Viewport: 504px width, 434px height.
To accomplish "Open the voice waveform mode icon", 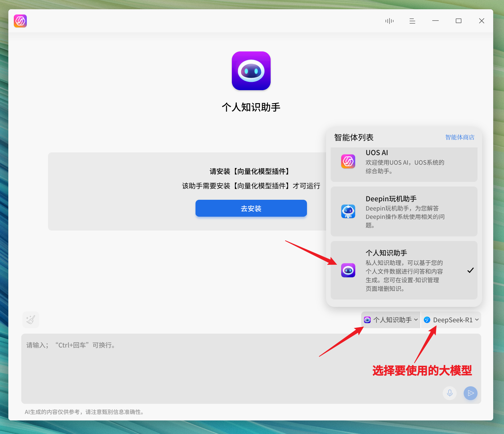I will (x=389, y=21).
